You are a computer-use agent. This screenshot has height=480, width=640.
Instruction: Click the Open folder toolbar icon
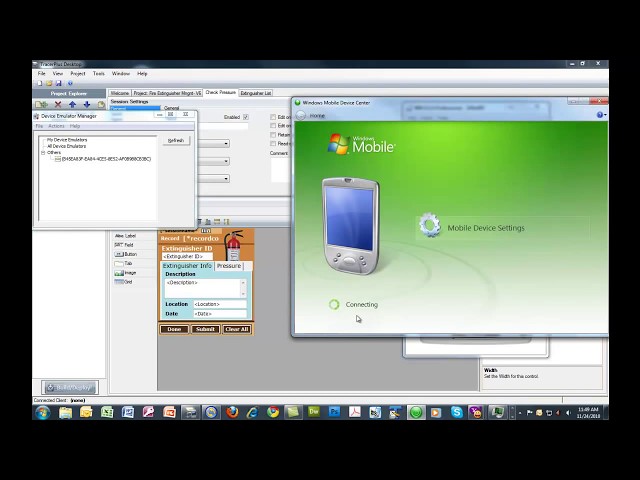(49, 83)
